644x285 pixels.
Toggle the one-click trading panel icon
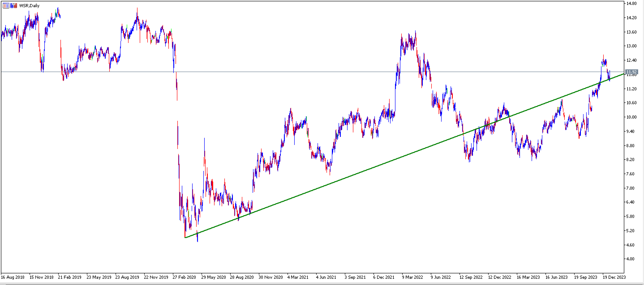point(14,6)
